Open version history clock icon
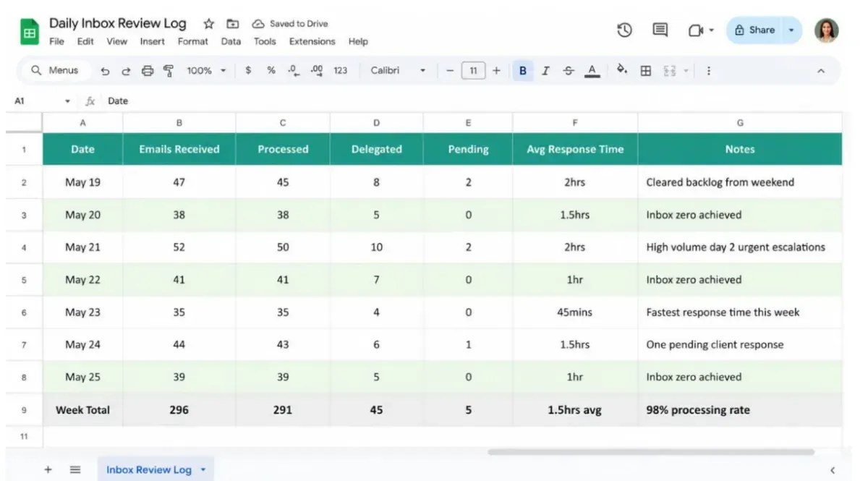 point(624,30)
